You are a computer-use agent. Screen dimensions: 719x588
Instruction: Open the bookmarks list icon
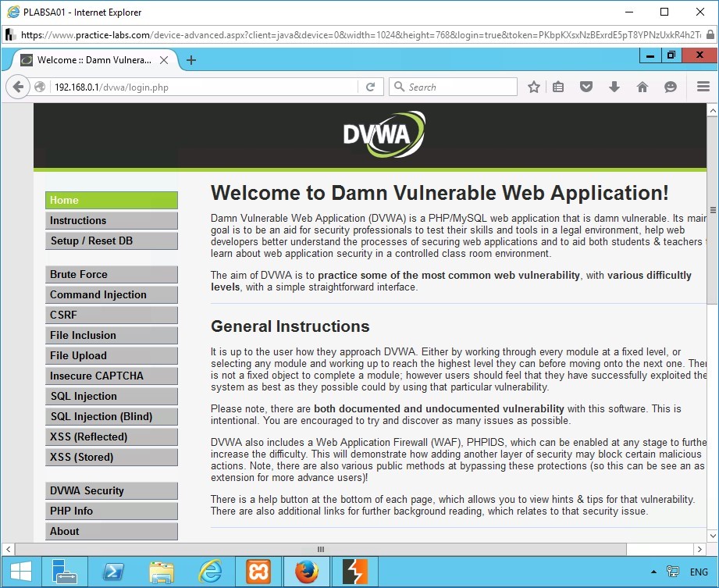(x=558, y=87)
